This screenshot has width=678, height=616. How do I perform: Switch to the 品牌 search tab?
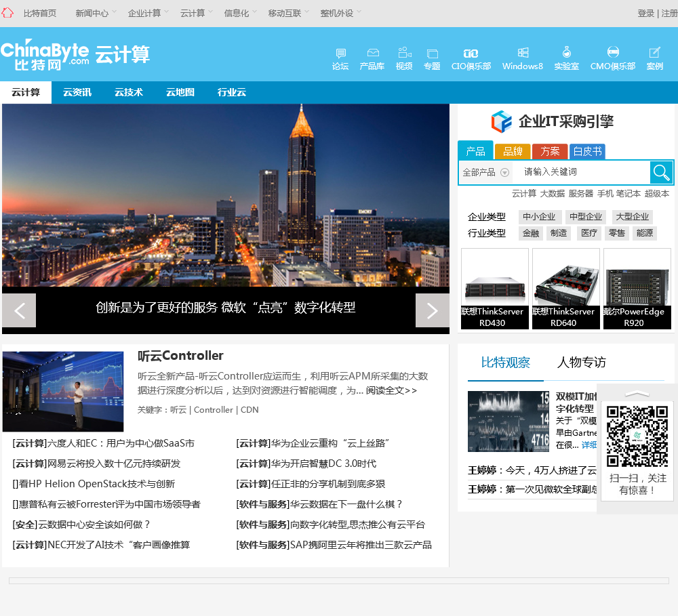513,151
